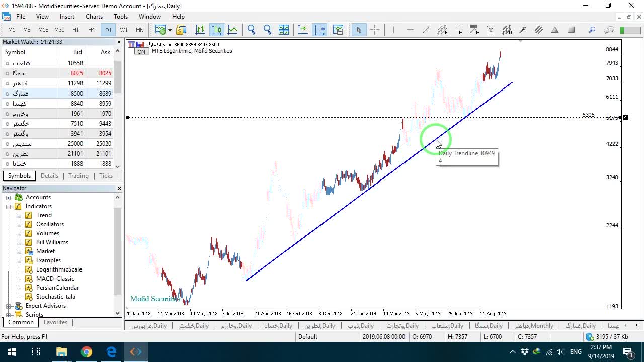The width and height of the screenshot is (644, 362).
Task: Expand the Trend indicators folder
Action: pyautogui.click(x=19, y=215)
